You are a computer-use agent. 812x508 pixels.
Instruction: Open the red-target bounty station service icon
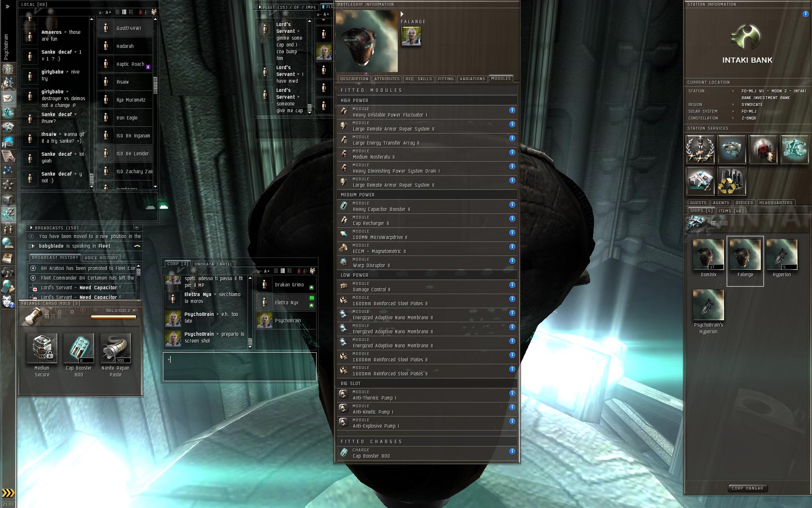pos(763,149)
